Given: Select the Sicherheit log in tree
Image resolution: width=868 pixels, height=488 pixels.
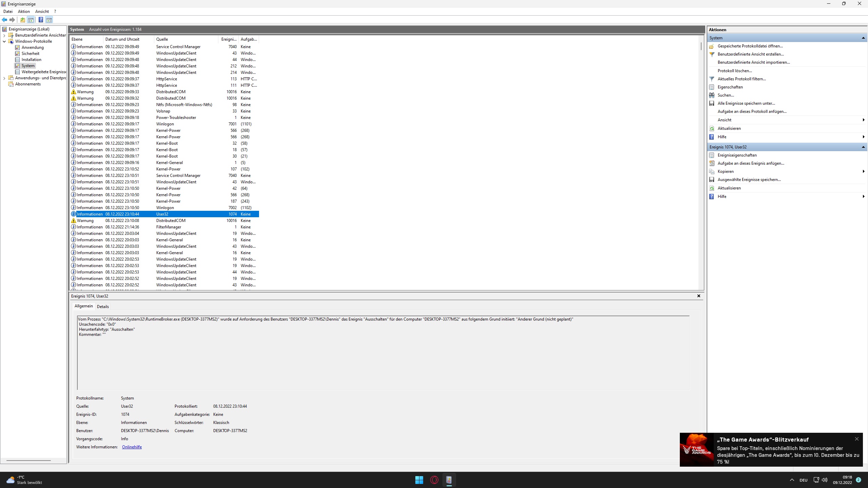Looking at the screenshot, I should click(30, 54).
